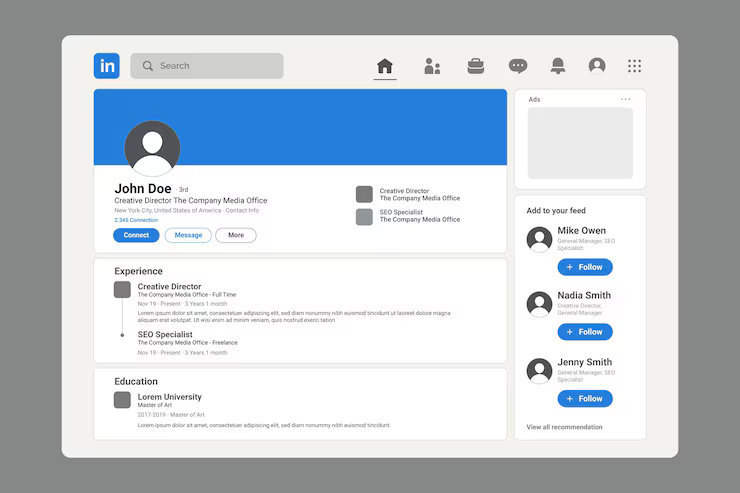This screenshot has width=740, height=493.
Task: Open View all recommendation link
Action: [564, 427]
